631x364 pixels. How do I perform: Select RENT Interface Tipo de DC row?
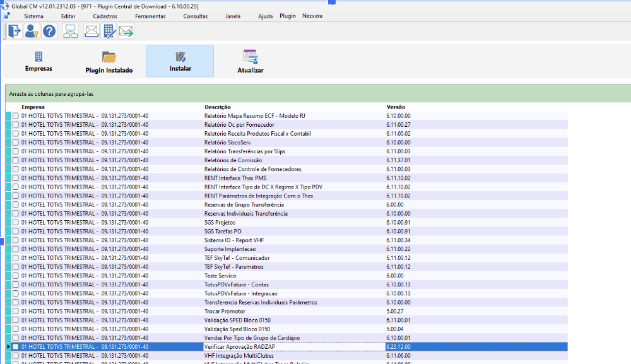pyautogui.click(x=286, y=187)
